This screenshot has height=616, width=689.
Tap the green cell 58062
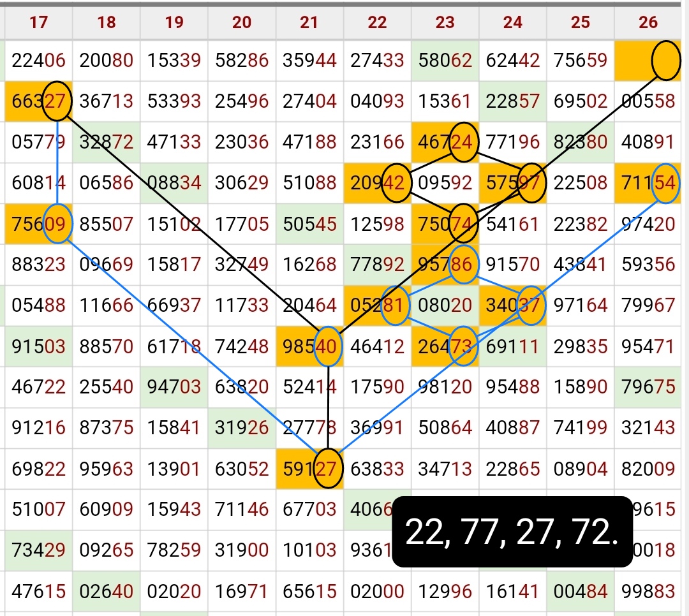445,61
